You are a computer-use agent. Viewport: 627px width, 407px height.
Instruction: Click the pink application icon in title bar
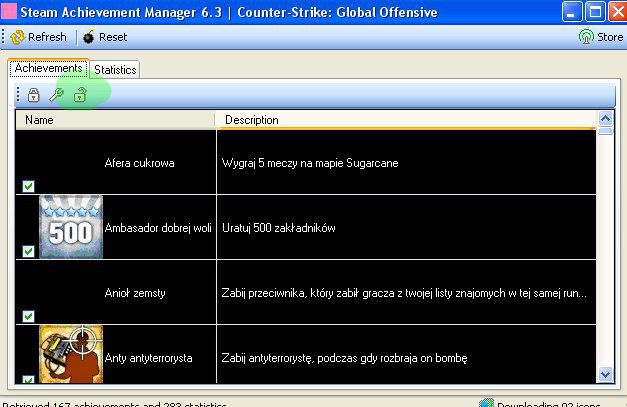coord(9,11)
